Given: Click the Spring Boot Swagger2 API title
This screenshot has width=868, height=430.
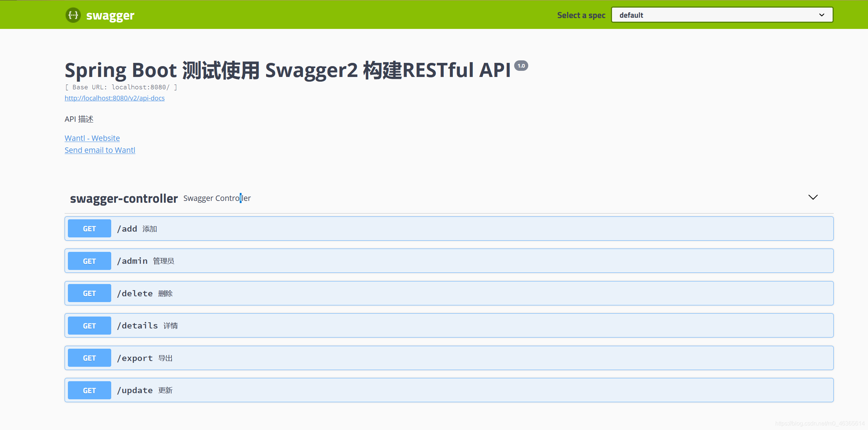Looking at the screenshot, I should click(288, 70).
